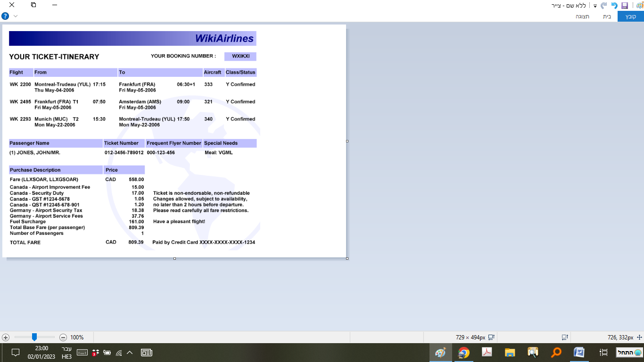Click the Aircraft column header
The width and height of the screenshot is (644, 362).
tap(213, 73)
